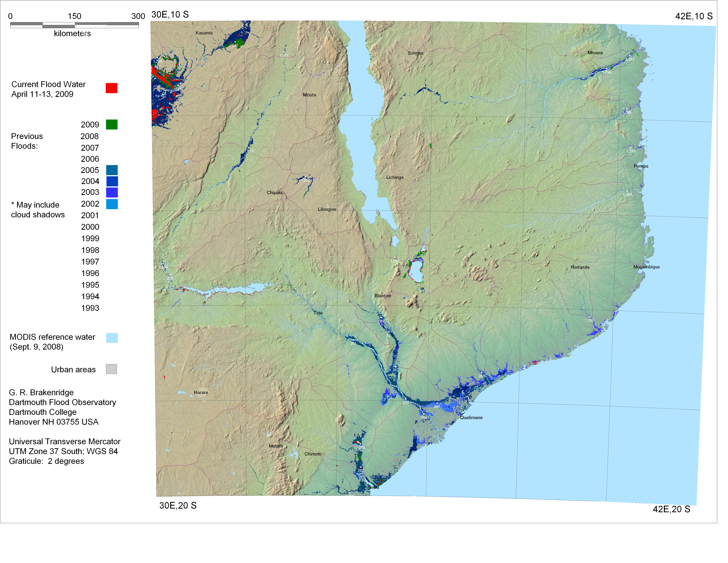The image size is (728, 563).
Task: Click the green 2009 flood legend swatch
Action: [x=112, y=124]
